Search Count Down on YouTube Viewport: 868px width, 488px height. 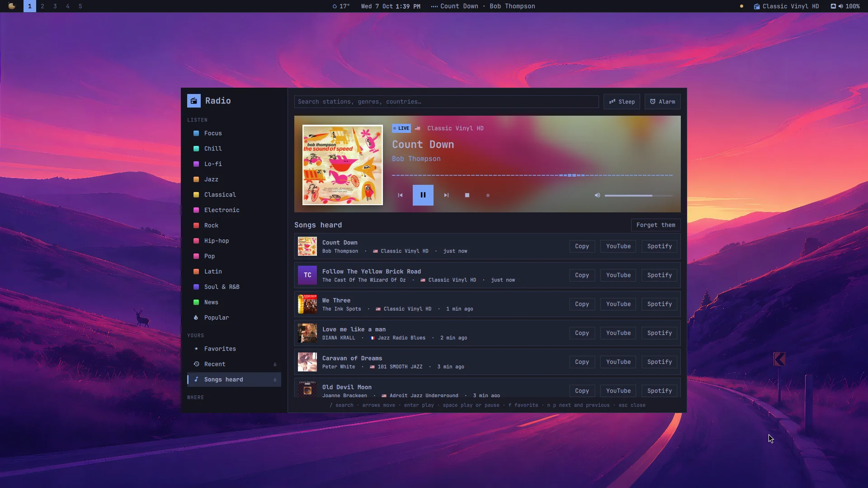[618, 246]
